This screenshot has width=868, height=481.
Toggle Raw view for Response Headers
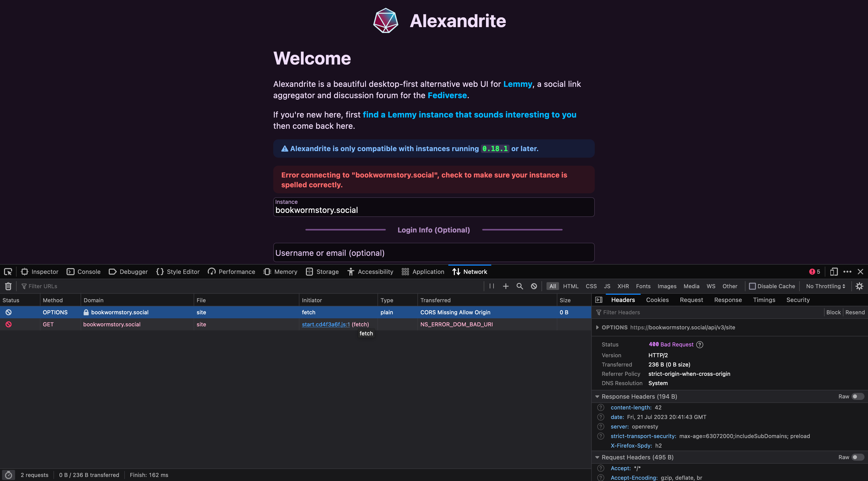pyautogui.click(x=857, y=396)
